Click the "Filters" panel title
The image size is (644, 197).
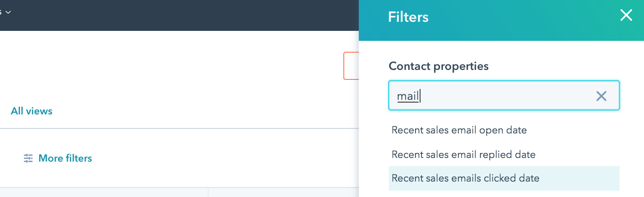[408, 17]
